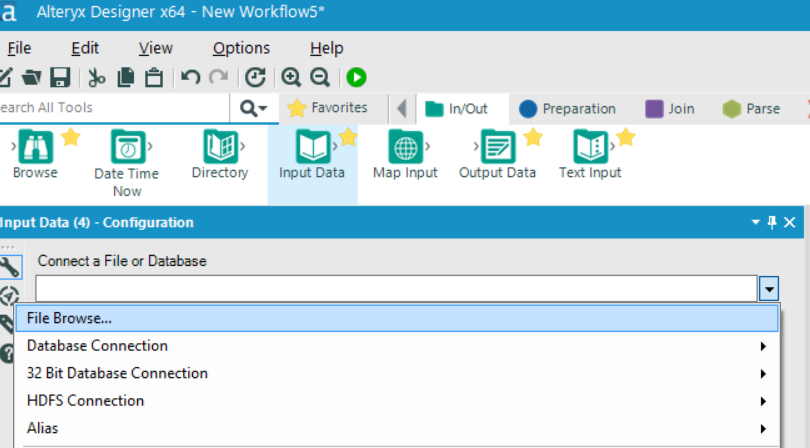The width and height of the screenshot is (810, 448).
Task: Open the search magnifier dropdown
Action: point(254,109)
